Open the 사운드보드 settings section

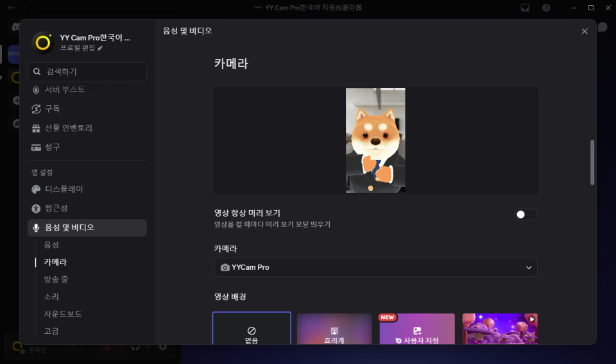63,314
